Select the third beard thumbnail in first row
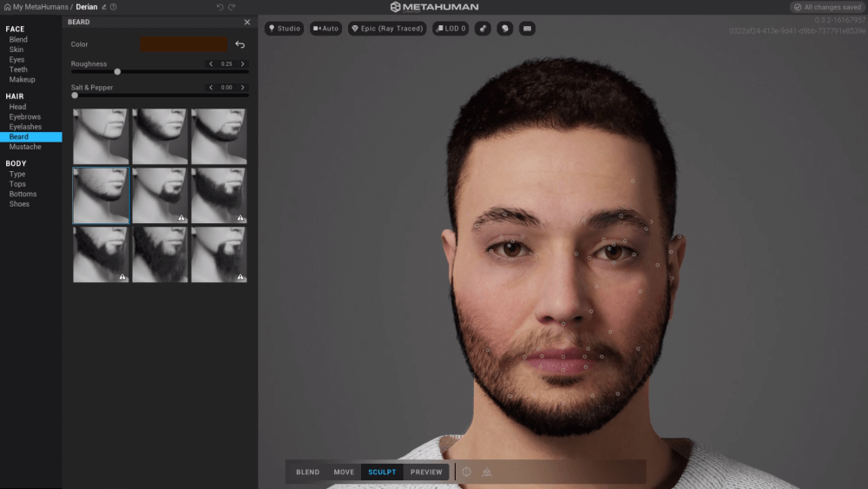This screenshot has width=868, height=489. (219, 136)
